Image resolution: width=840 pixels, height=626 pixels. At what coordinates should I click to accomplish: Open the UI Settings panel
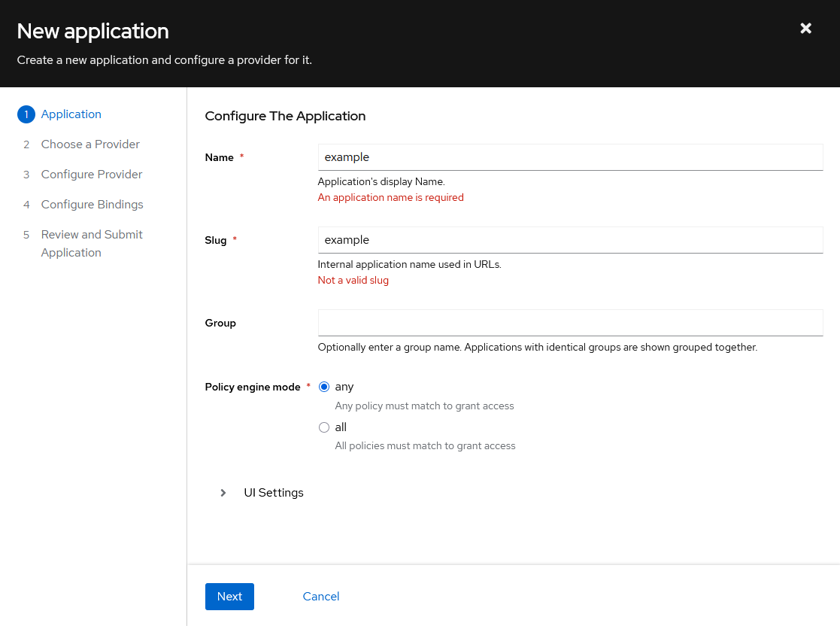tap(273, 493)
